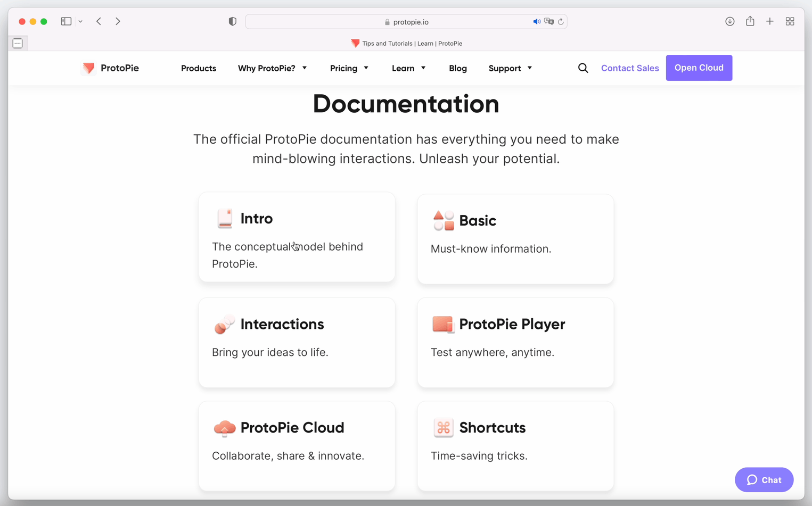Click the Contact Sales link

point(630,68)
